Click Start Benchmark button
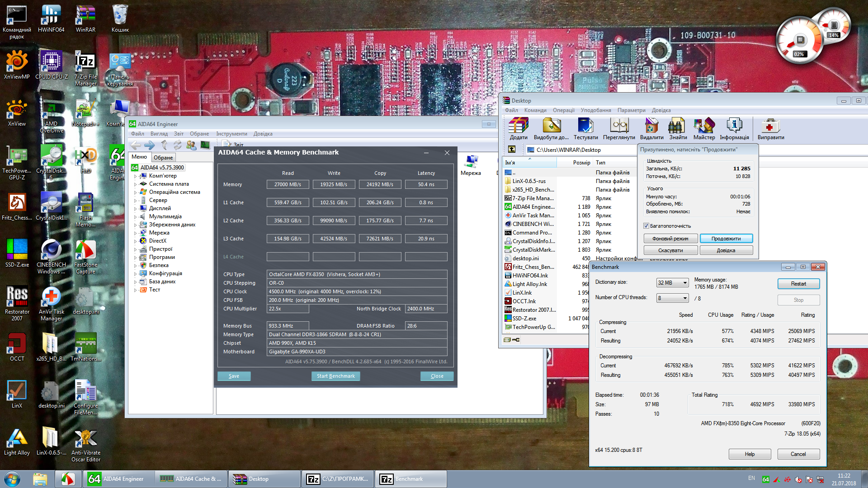868x488 pixels. (335, 376)
